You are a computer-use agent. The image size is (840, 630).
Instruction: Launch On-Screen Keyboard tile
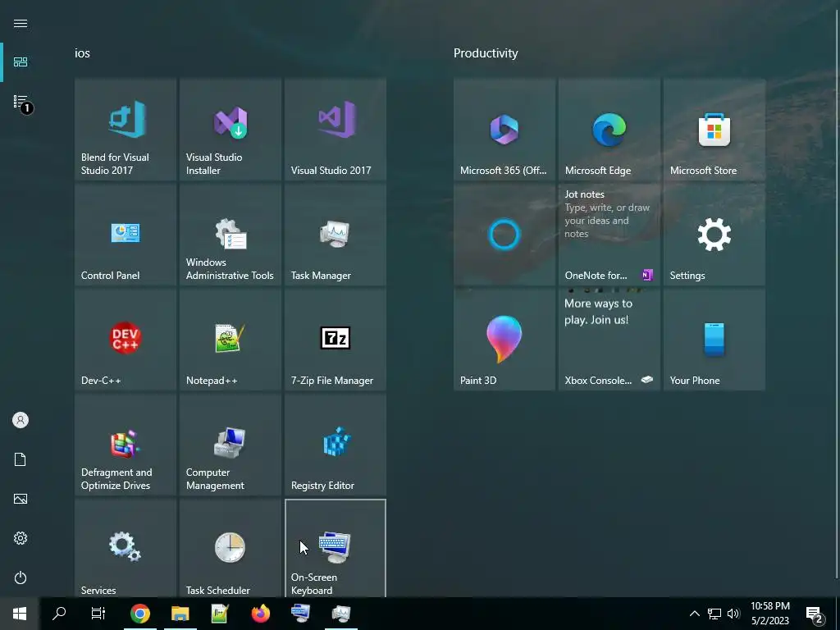pos(336,548)
